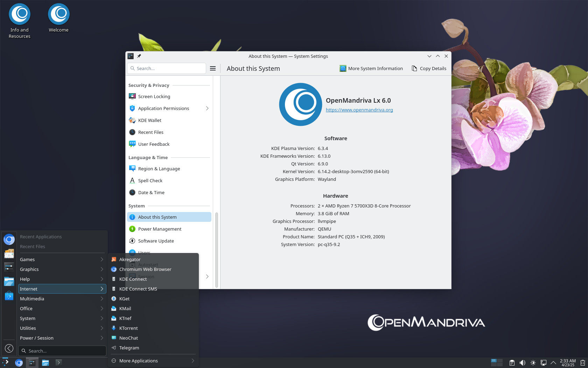
Task: Expand the Multimedia category
Action: pyautogui.click(x=62, y=299)
